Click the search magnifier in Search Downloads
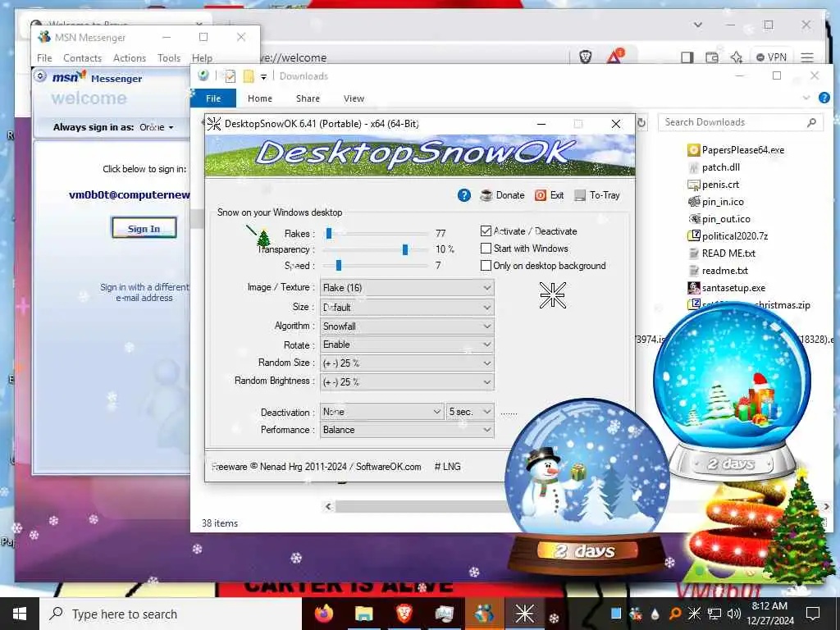Viewport: 840px width, 630px height. tap(811, 122)
